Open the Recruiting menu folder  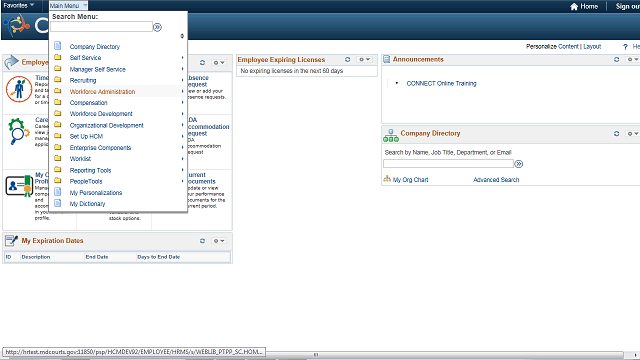click(83, 80)
